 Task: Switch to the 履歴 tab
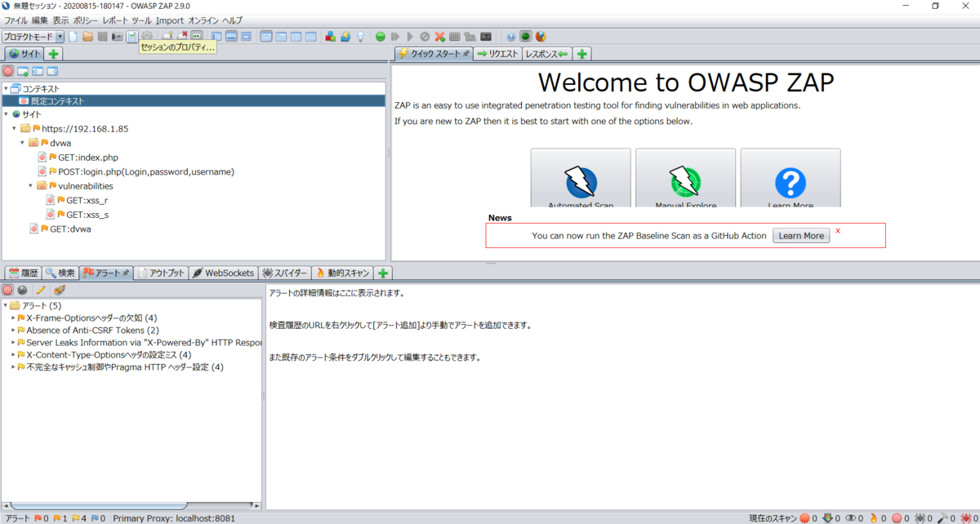(23, 273)
